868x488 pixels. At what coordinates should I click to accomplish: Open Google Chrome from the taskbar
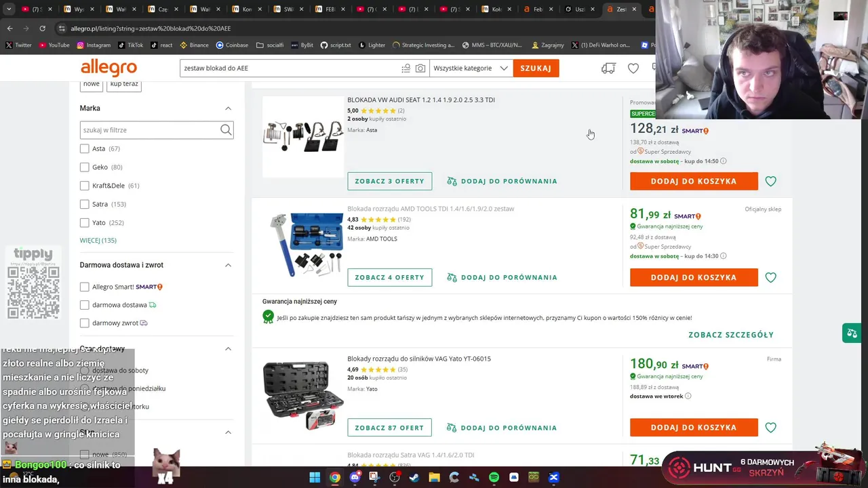coord(335,477)
